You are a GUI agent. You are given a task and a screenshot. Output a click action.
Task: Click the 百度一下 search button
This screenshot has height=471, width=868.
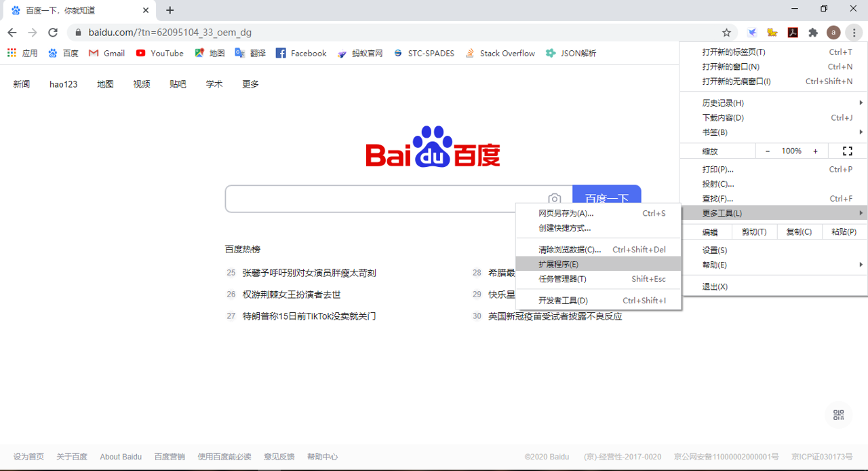[x=607, y=194]
